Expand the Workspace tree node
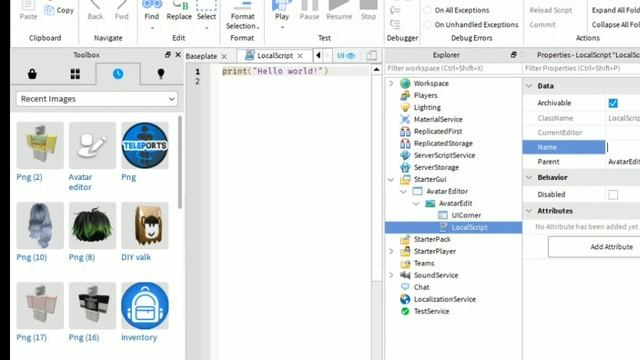640x360 pixels. pos(391,83)
